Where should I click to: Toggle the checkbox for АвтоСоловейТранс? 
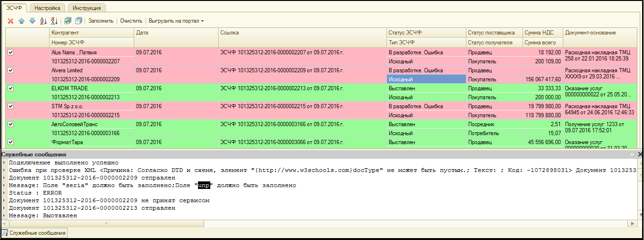[x=11, y=124]
